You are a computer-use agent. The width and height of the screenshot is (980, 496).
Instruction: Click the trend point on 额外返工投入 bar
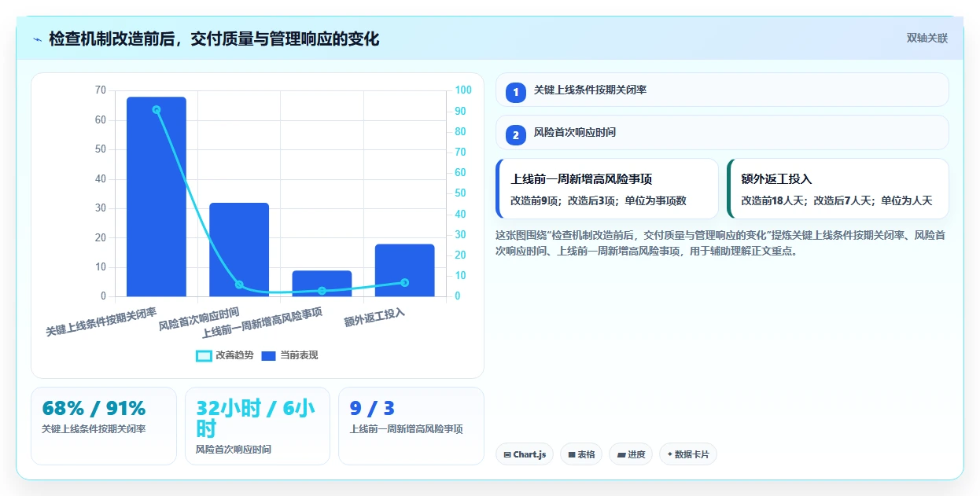click(x=404, y=282)
